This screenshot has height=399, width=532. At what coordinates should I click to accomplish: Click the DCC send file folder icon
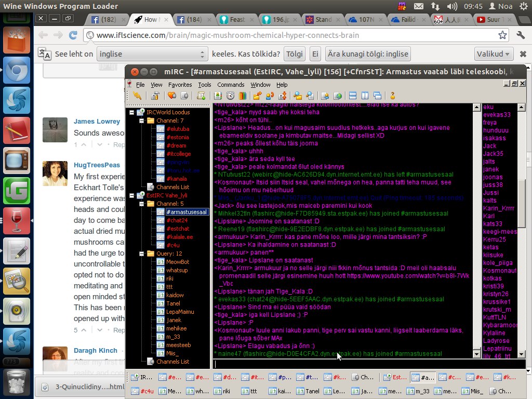pyautogui.click(x=258, y=96)
